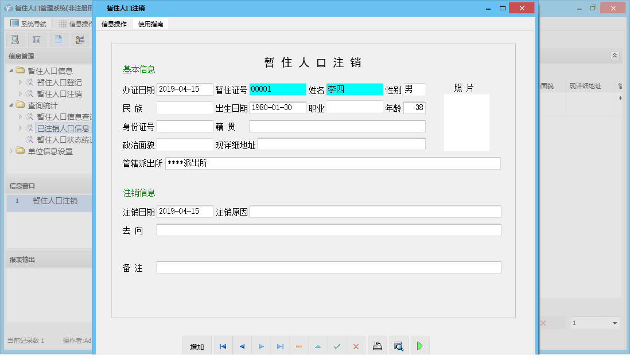Cancel changes with red X icon

356,345
